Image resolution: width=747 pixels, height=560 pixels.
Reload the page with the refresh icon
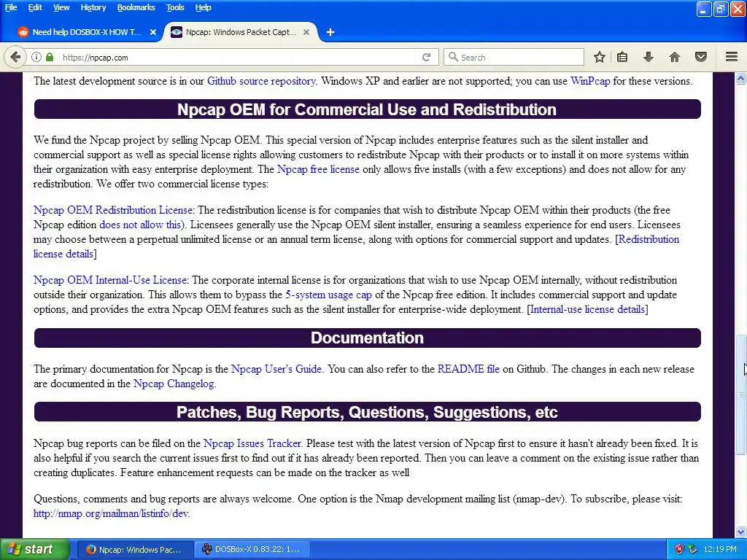(x=426, y=57)
